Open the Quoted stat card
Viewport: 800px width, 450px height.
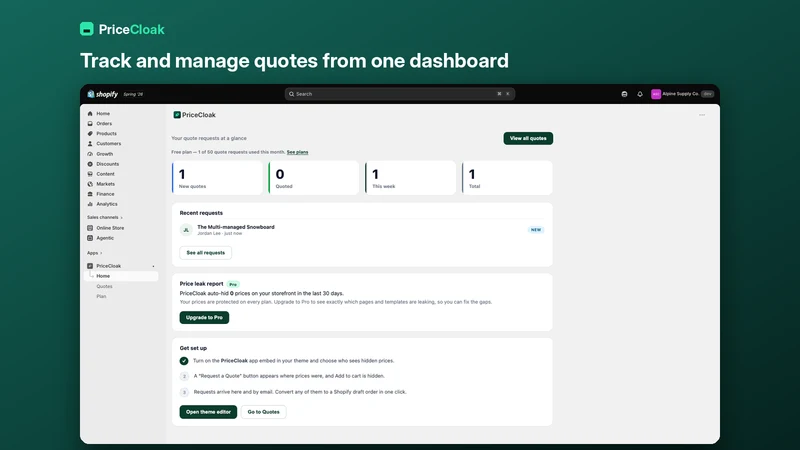pyautogui.click(x=314, y=178)
